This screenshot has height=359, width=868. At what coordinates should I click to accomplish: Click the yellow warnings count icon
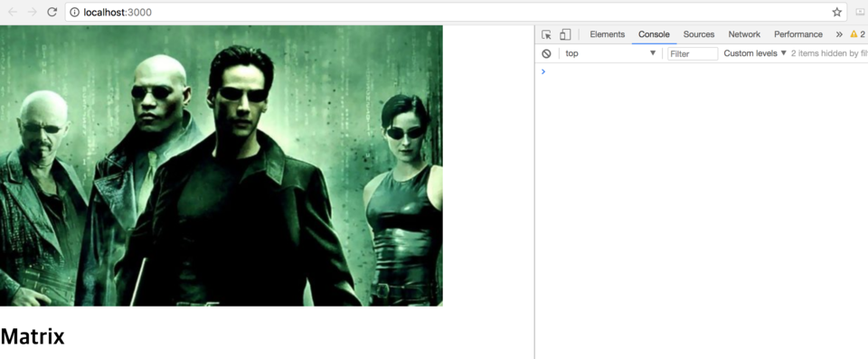click(x=857, y=34)
